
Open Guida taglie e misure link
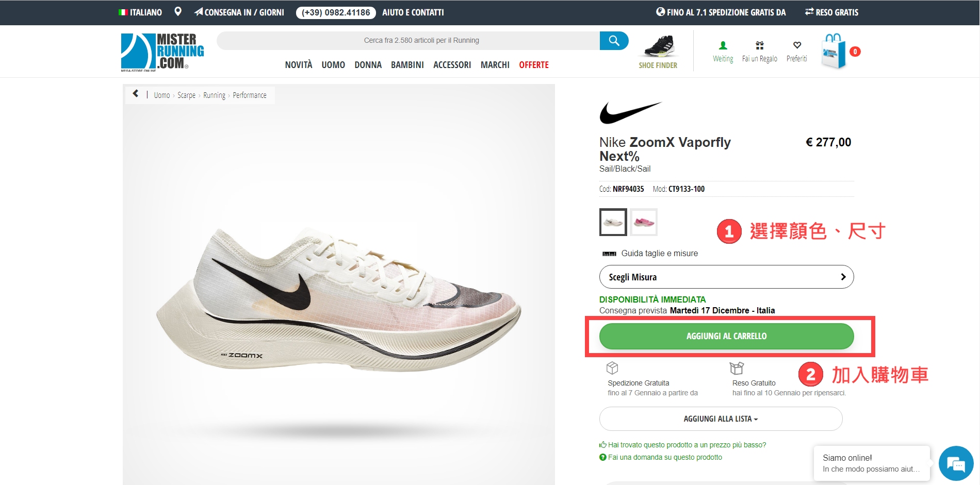click(659, 254)
